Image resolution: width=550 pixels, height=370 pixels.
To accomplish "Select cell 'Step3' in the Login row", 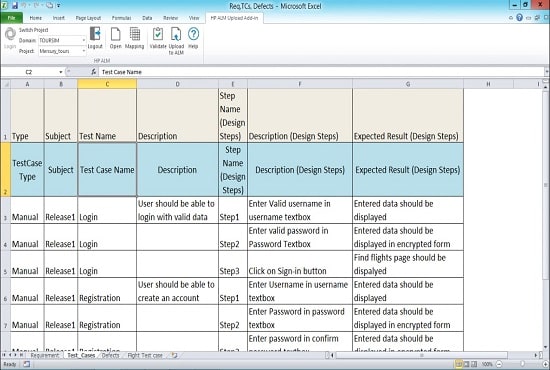I will pyautogui.click(x=233, y=264).
